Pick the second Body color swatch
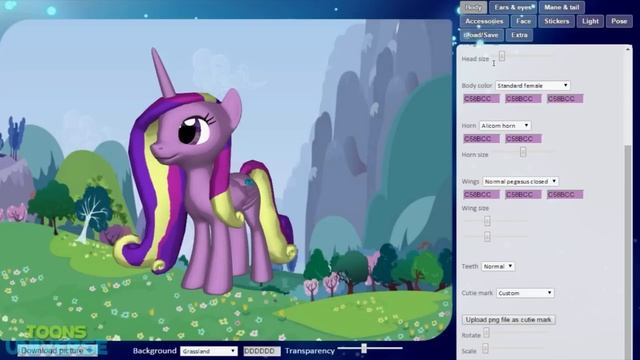Screen dimensions: 640x360 pyautogui.click(x=523, y=99)
